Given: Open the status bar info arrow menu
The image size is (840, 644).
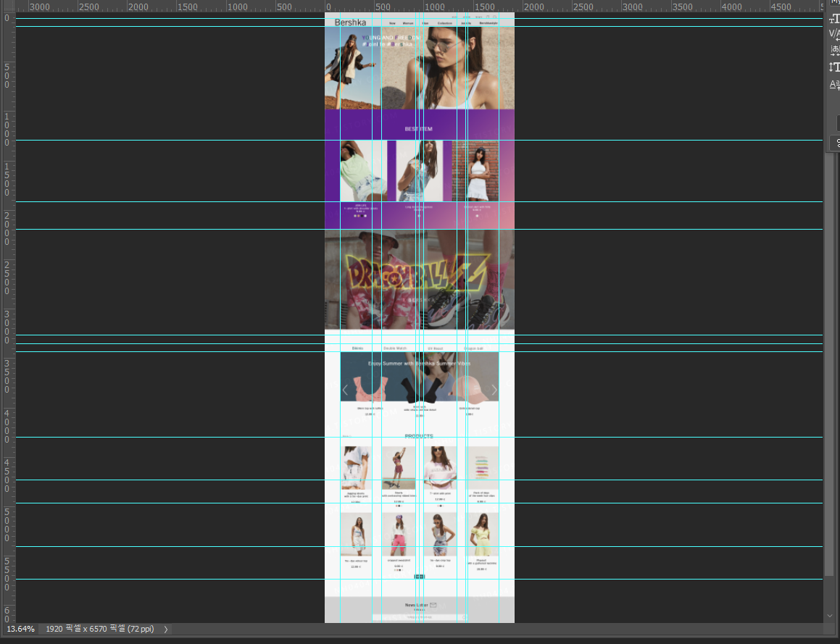Looking at the screenshot, I should tap(165, 629).
